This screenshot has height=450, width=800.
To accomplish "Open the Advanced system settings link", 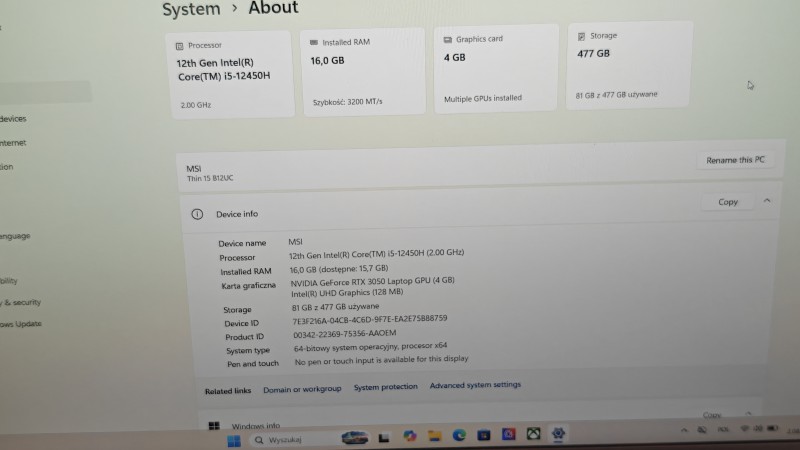I will click(x=475, y=385).
